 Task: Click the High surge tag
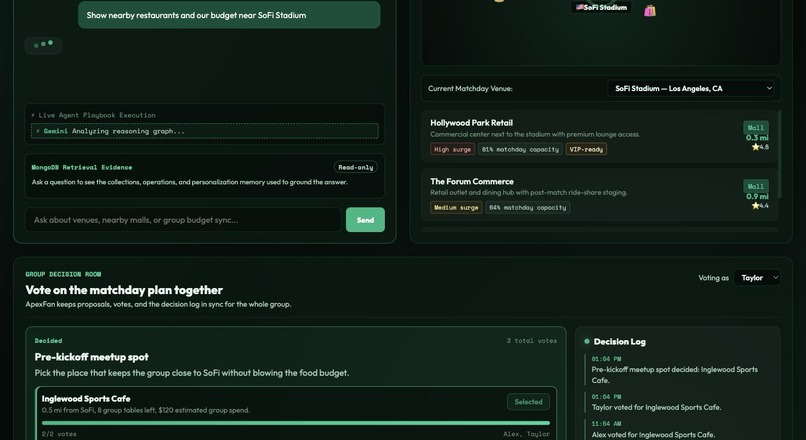click(x=452, y=149)
